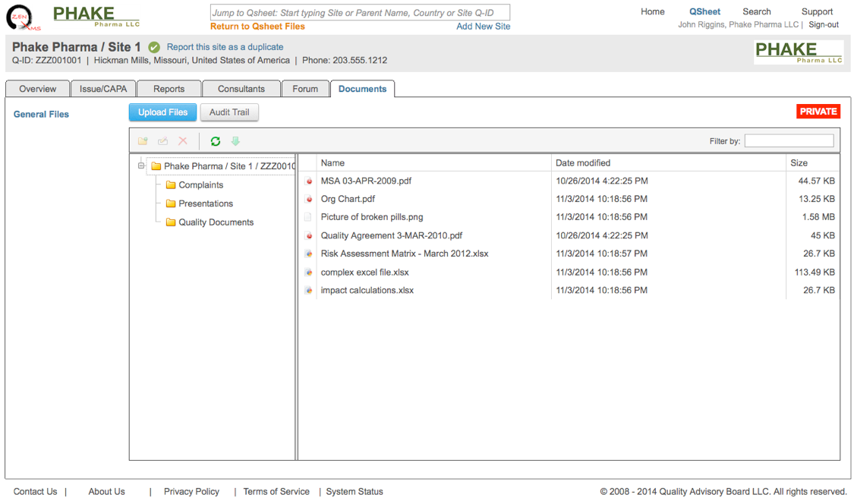Select the Presentations folder in tree
The width and height of the screenshot is (854, 504).
coord(205,203)
